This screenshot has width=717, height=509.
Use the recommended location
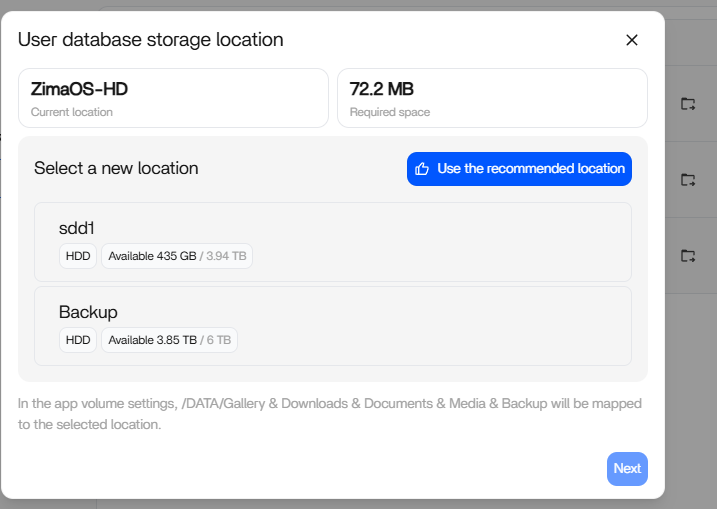pos(519,169)
